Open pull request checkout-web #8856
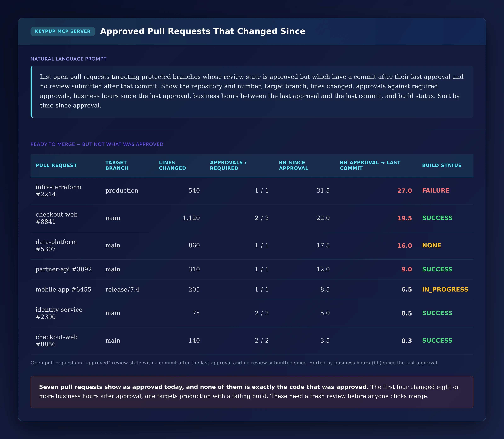This screenshot has width=504, height=439. click(57, 341)
